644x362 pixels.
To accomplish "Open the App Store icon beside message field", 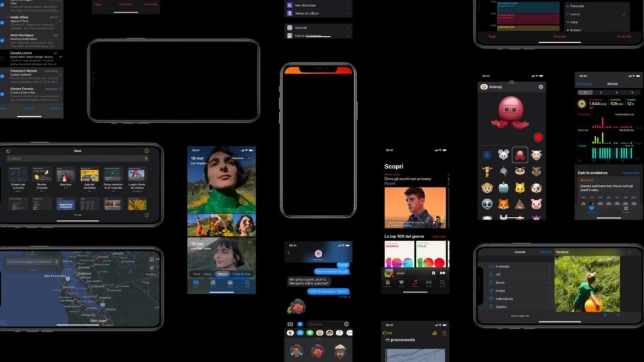I will 300,324.
